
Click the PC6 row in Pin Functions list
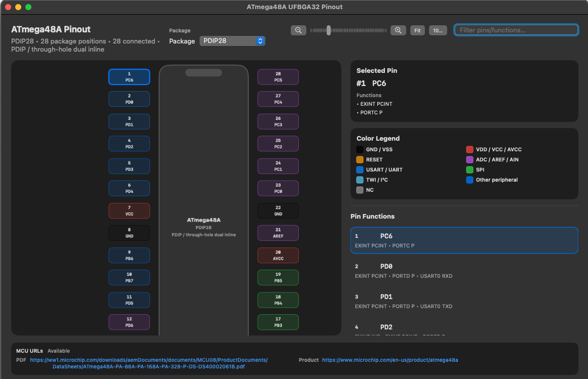pos(464,240)
